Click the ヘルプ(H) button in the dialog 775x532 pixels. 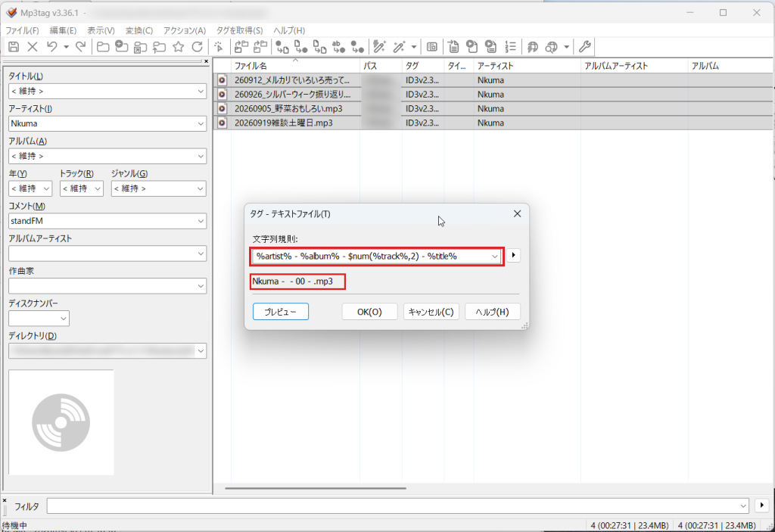(492, 312)
